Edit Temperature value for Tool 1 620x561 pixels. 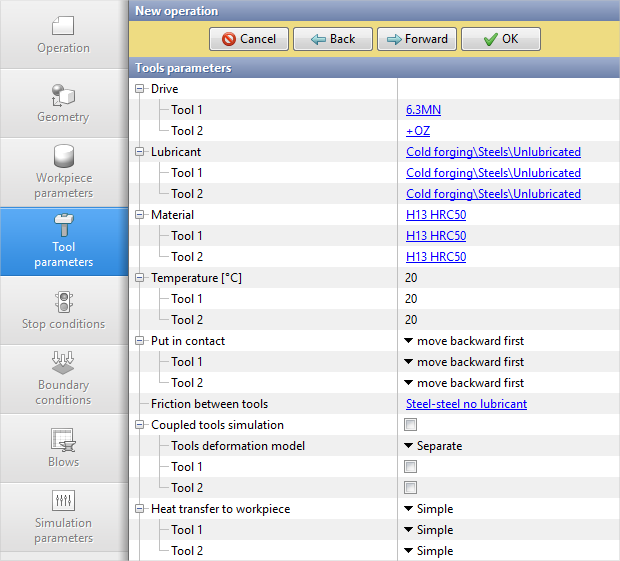(412, 299)
